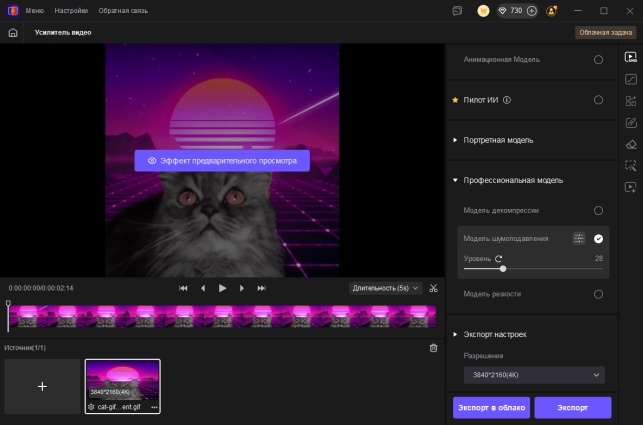Select the Анимационная Модель radio button
This screenshot has height=425, width=643.
[598, 60]
